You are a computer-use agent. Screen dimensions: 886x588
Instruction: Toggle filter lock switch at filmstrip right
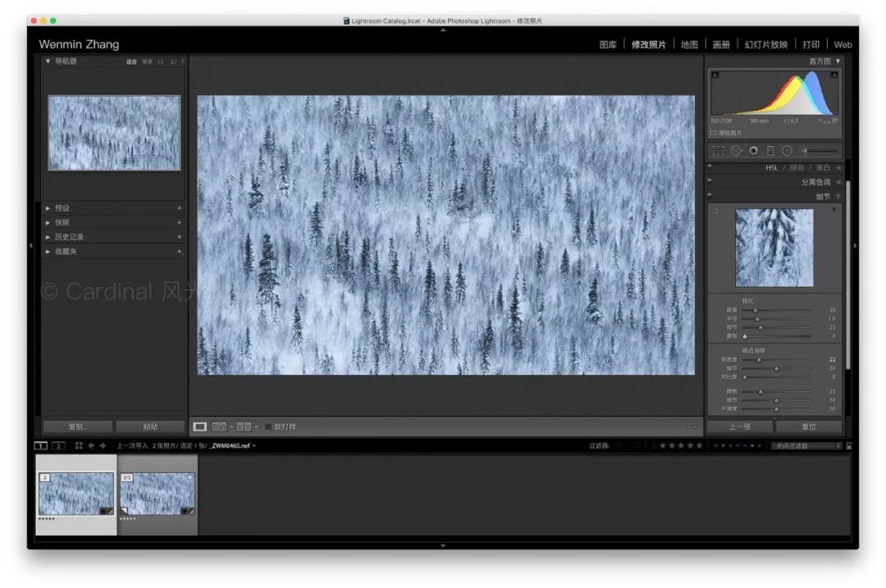tap(849, 445)
